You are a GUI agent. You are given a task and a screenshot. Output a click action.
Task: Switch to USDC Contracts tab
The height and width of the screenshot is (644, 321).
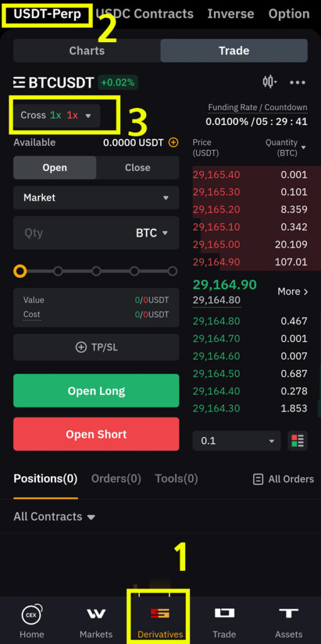pos(145,14)
